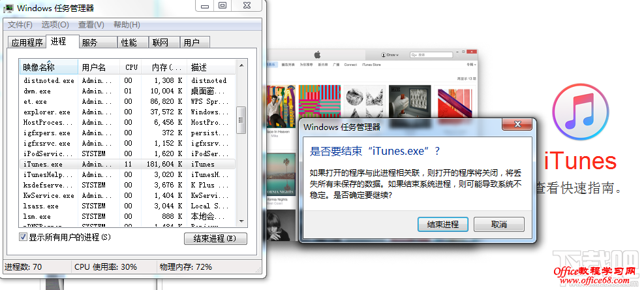Click 广播 tab in iTunes
Screen dimensions: 644x290
tap(336, 65)
